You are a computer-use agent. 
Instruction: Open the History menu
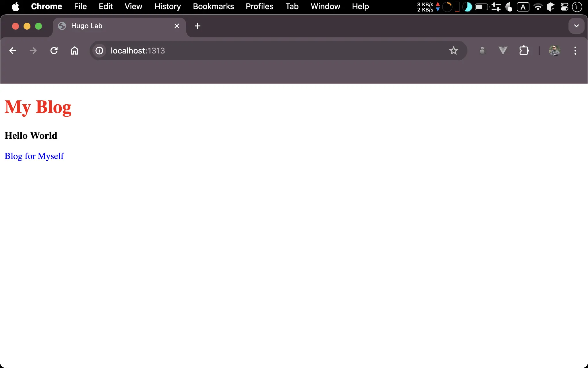pos(168,6)
